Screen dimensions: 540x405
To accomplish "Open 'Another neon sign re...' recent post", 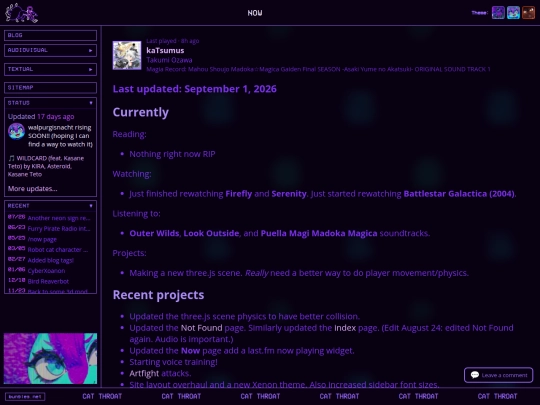I will [x=59, y=218].
